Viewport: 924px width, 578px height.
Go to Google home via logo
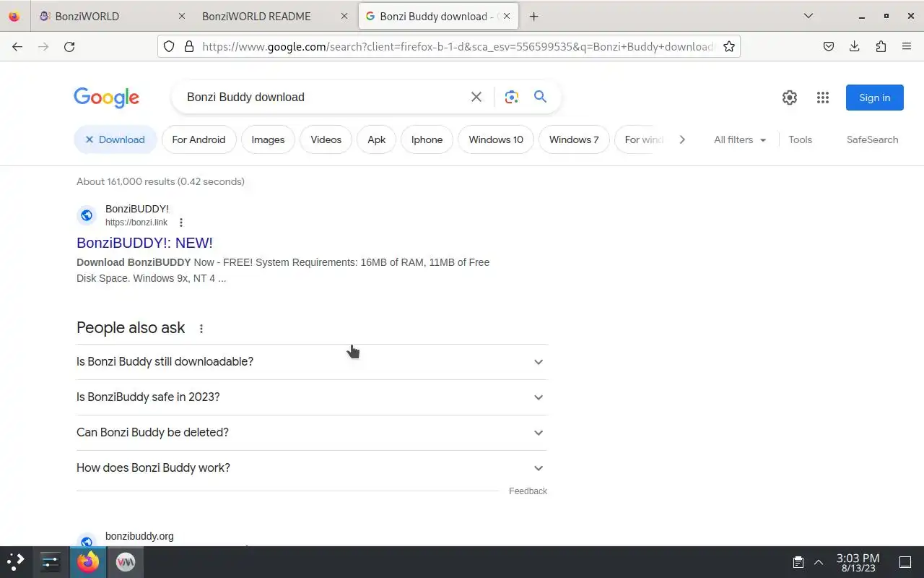coord(106,98)
